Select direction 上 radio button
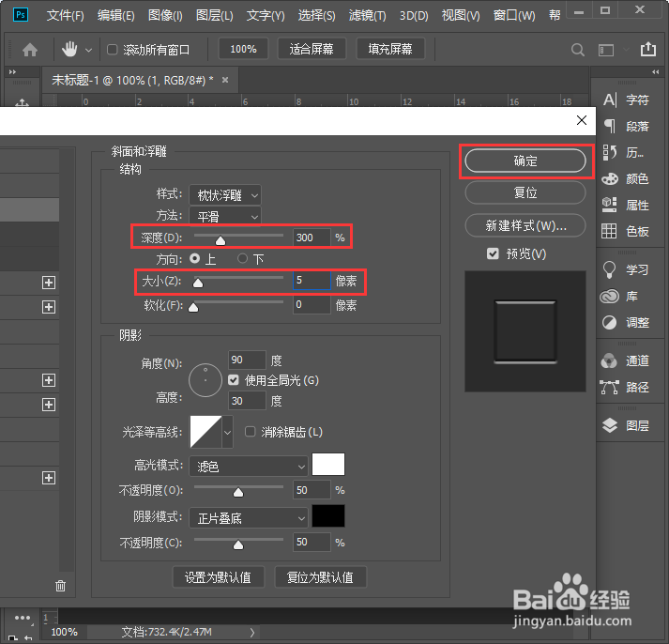Screen dimensions: 669x644 click(x=194, y=258)
